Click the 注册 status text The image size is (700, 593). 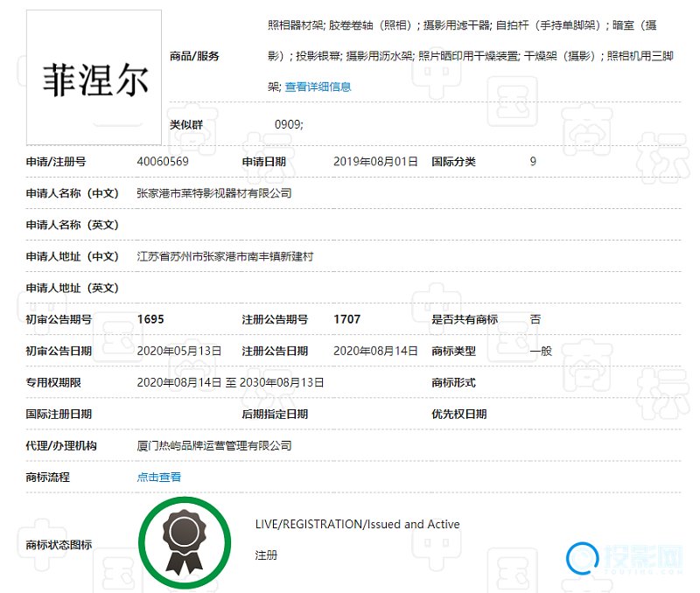coord(266,555)
